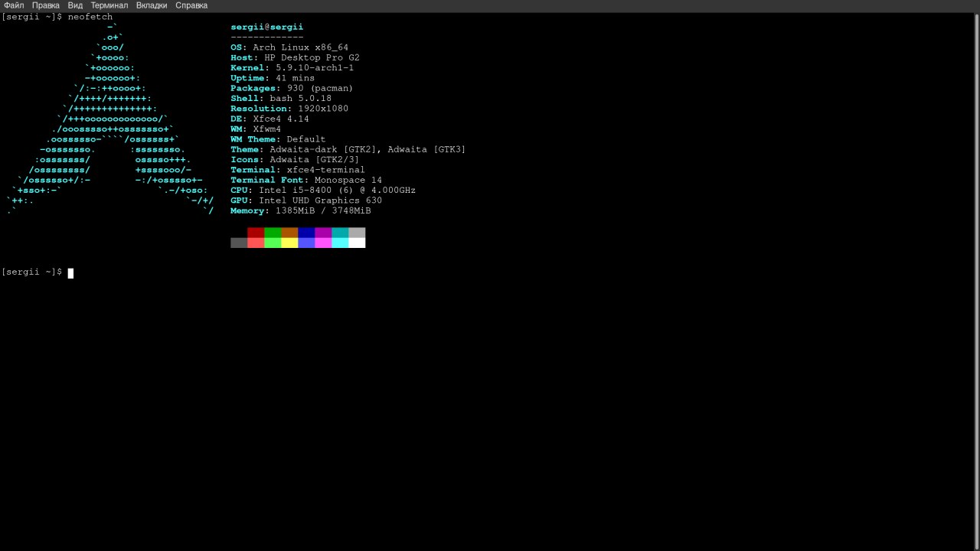The width and height of the screenshot is (980, 551).
Task: Click the white color block
Action: 357,243
